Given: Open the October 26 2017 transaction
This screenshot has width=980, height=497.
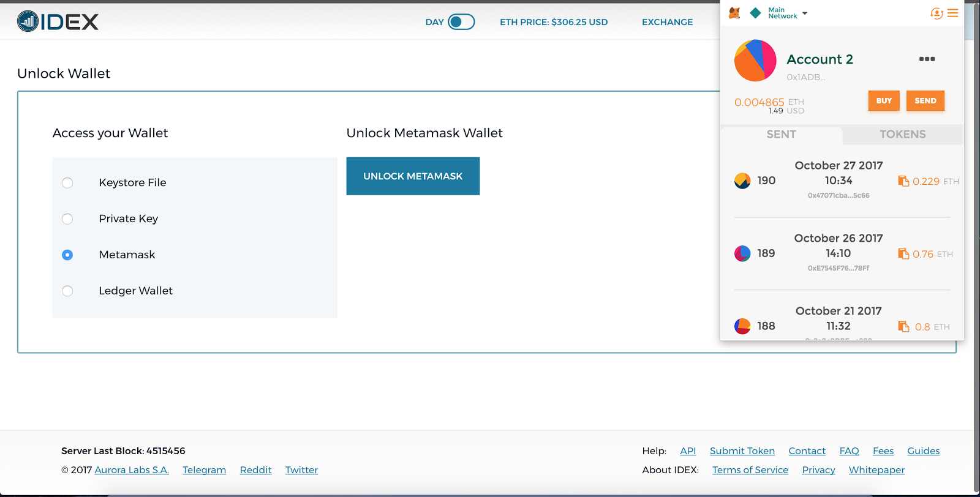Looking at the screenshot, I should [842, 253].
